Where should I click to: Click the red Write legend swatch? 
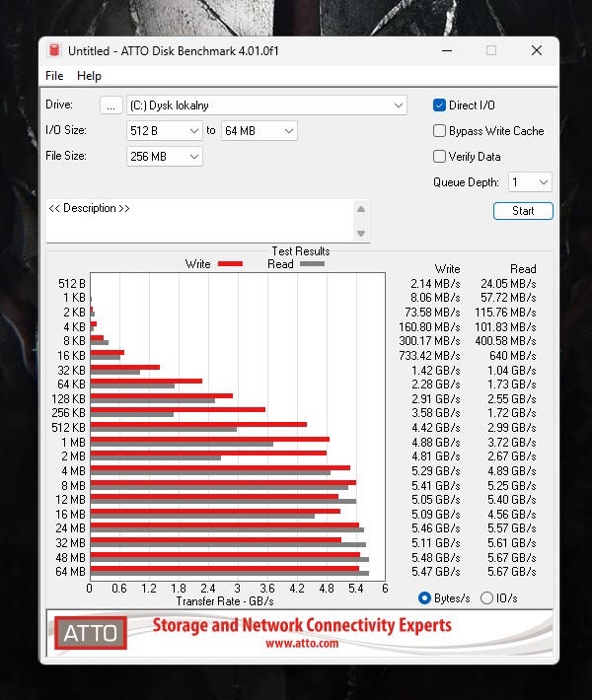[x=230, y=264]
